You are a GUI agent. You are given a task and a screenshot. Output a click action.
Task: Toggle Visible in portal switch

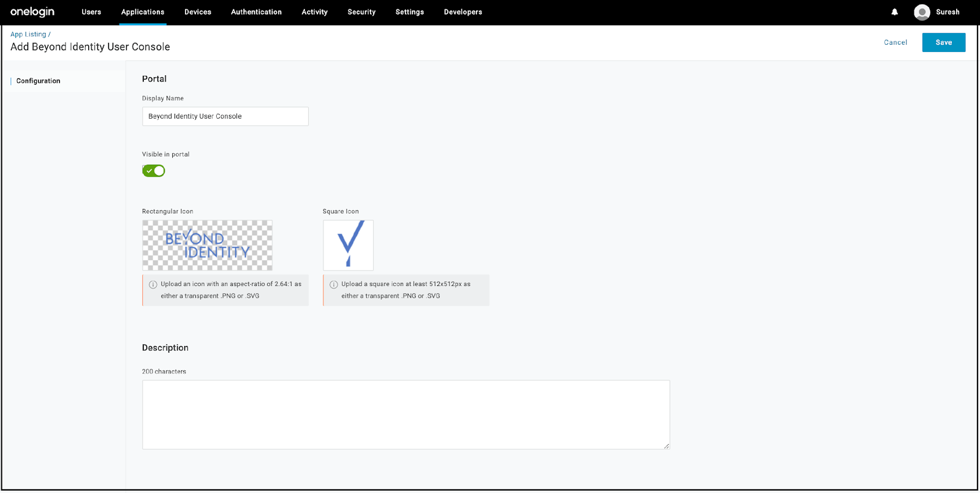[154, 171]
